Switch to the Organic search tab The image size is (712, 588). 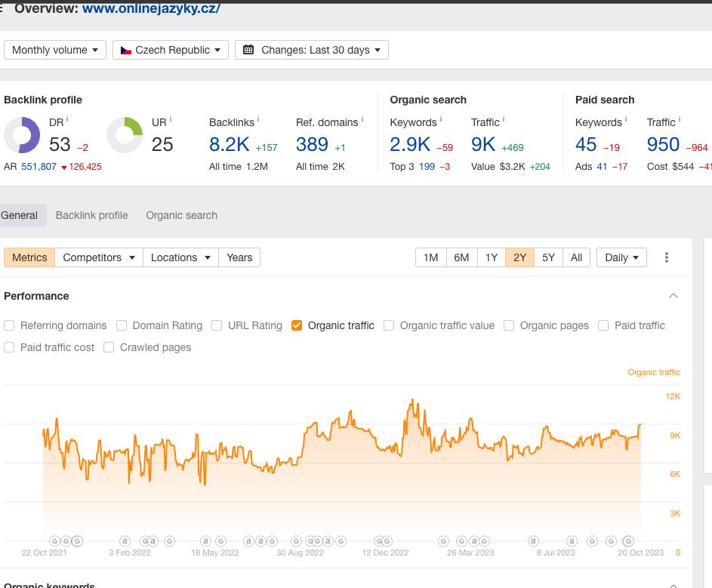click(x=182, y=215)
